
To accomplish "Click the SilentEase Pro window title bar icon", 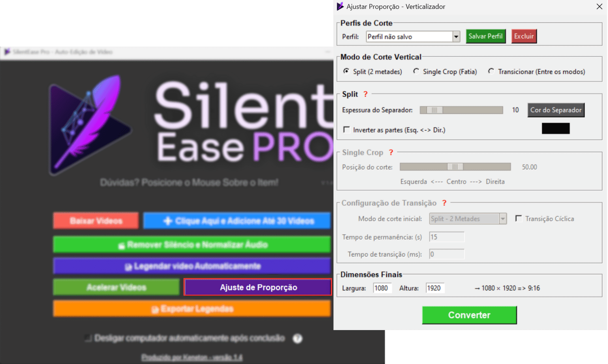I will pos(7,52).
